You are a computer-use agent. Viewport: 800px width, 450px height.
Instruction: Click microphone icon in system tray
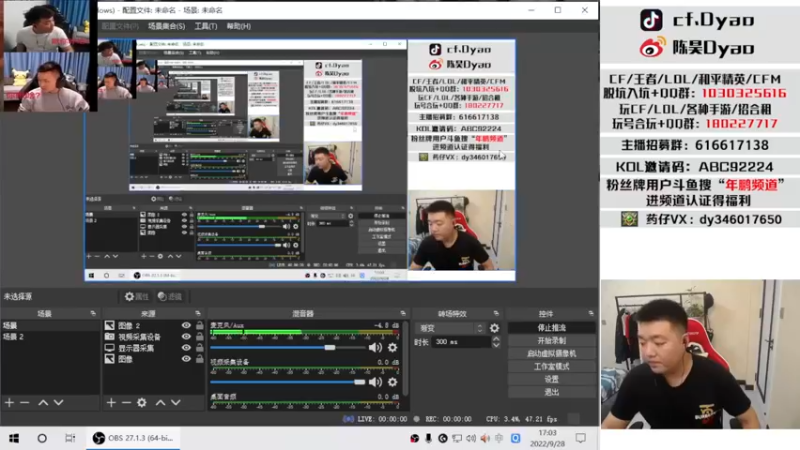[429, 438]
